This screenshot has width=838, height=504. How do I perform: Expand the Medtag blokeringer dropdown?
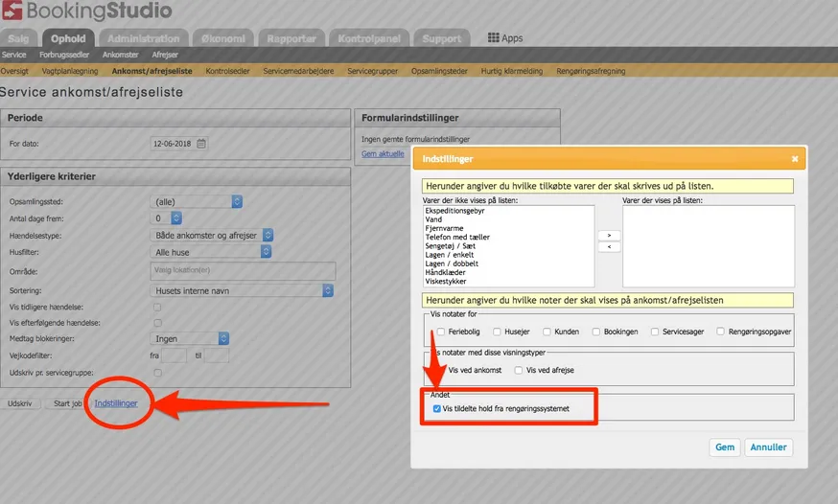(x=192, y=338)
